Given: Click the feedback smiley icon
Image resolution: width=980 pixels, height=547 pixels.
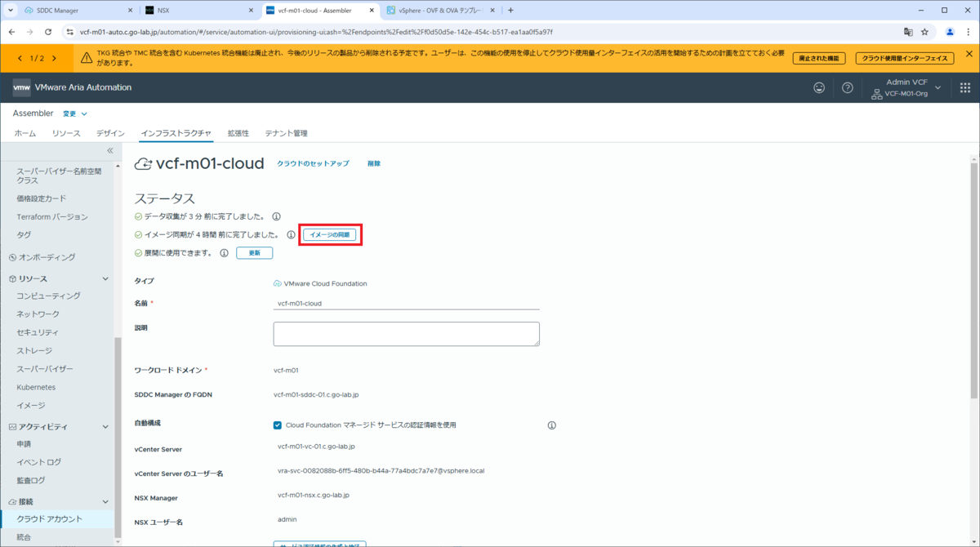Looking at the screenshot, I should (x=819, y=87).
